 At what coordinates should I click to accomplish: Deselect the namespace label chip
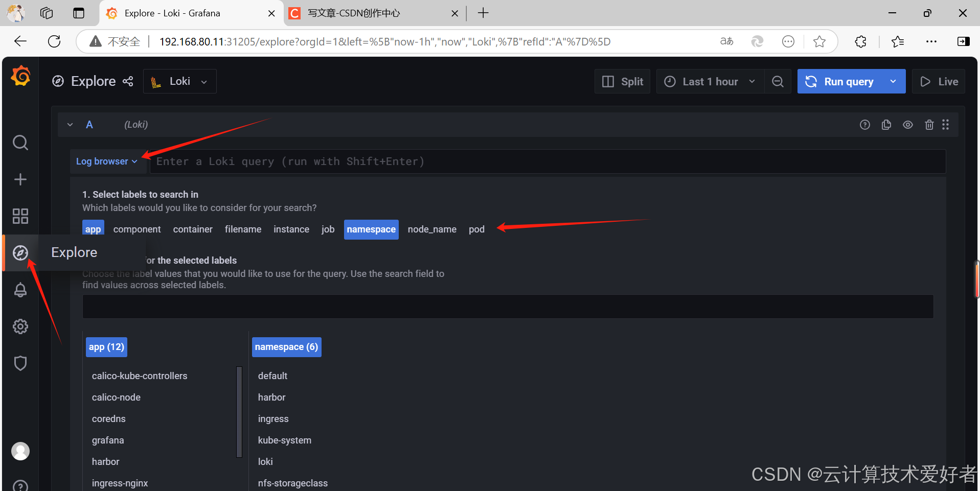click(x=371, y=229)
